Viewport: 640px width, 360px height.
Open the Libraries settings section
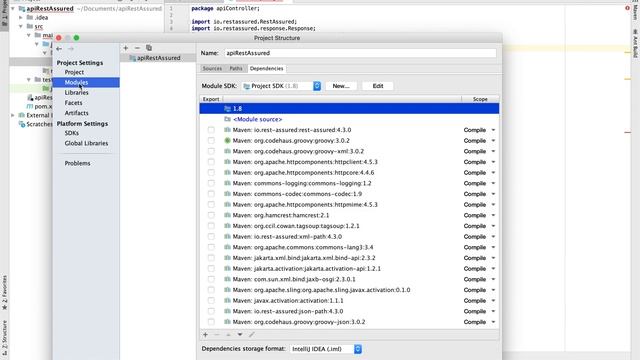click(76, 93)
